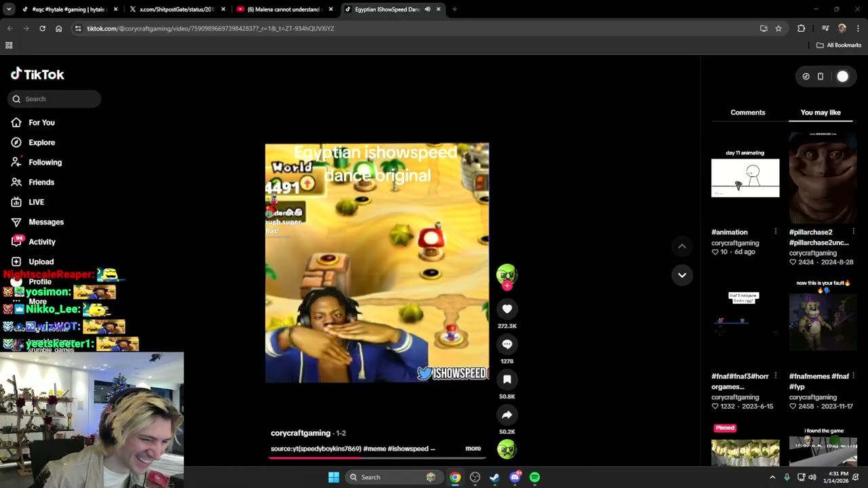Follow corycraftgaming via the avatar plus button

click(x=507, y=286)
